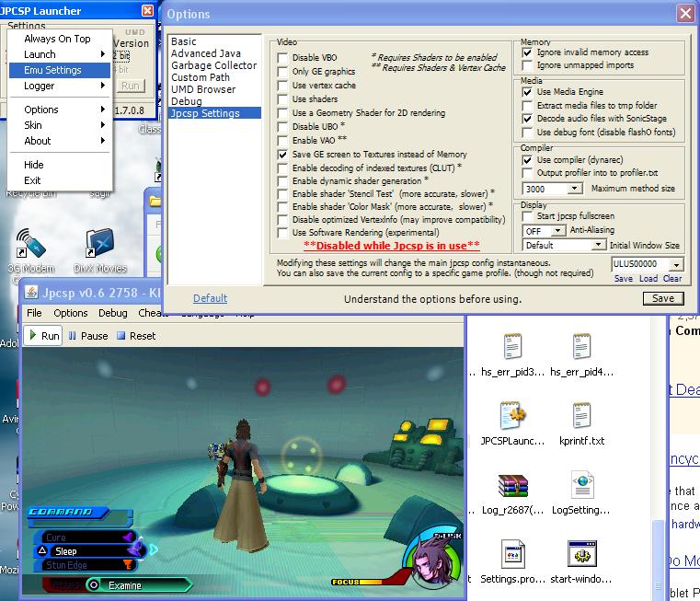This screenshot has width=700, height=601.
Task: Open the JPCSPLaunc... config file icon
Action: [x=512, y=415]
